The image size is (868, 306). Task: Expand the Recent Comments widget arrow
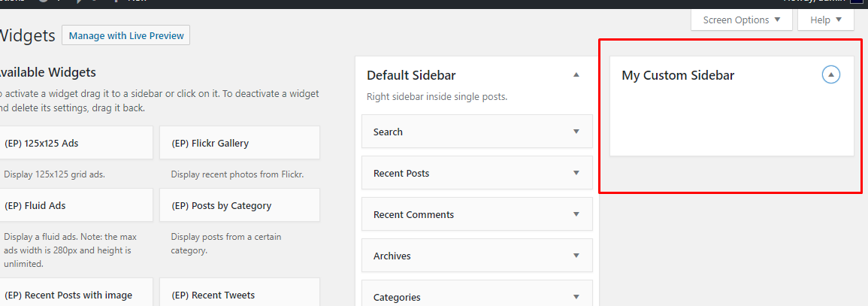click(576, 214)
